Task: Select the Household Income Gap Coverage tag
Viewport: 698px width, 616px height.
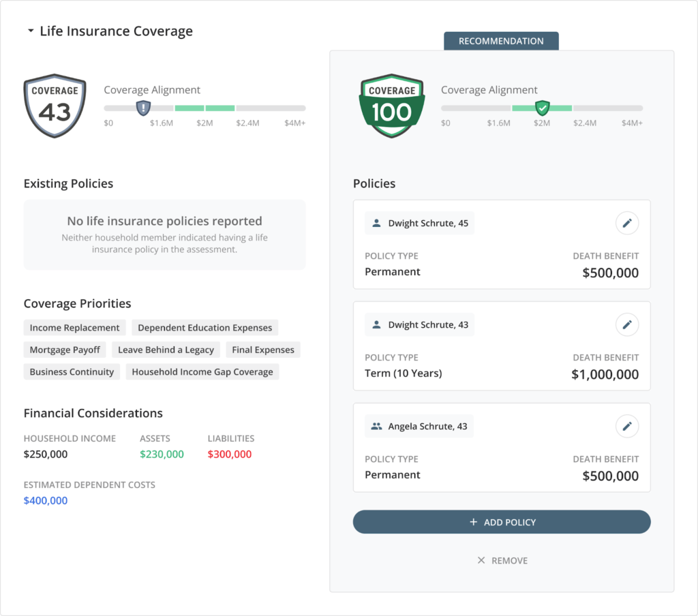Action: pos(202,371)
